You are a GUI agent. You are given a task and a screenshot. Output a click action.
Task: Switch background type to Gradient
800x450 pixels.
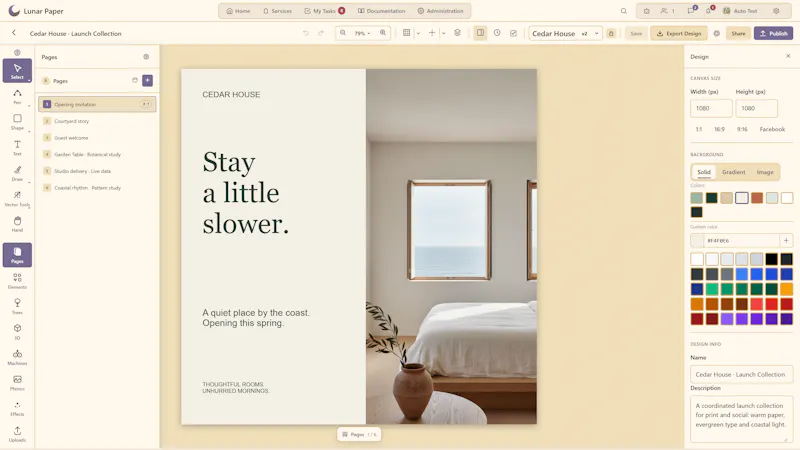pyautogui.click(x=734, y=172)
